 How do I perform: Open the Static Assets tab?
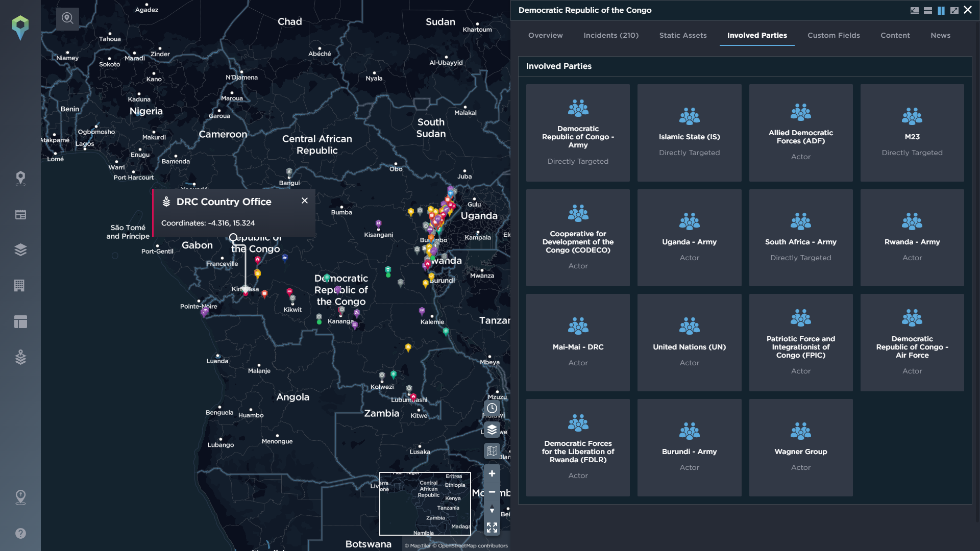[683, 35]
